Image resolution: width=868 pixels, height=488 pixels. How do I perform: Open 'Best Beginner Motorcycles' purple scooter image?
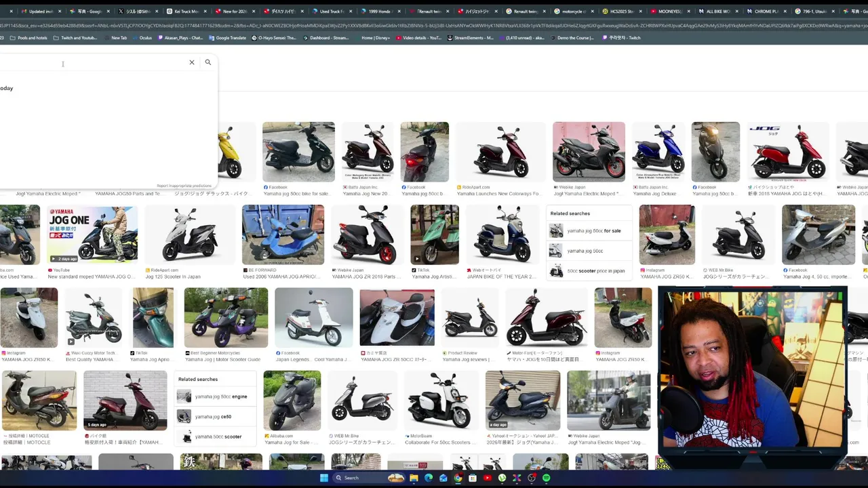point(226,317)
